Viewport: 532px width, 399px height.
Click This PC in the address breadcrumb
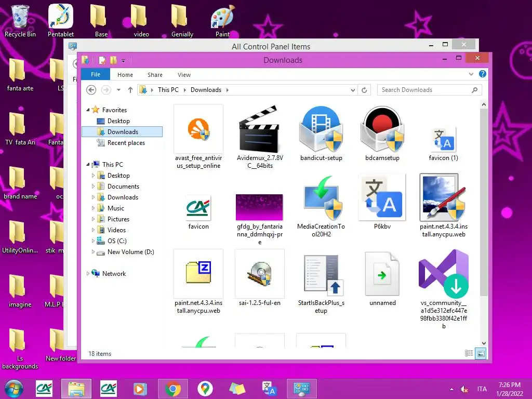[168, 90]
